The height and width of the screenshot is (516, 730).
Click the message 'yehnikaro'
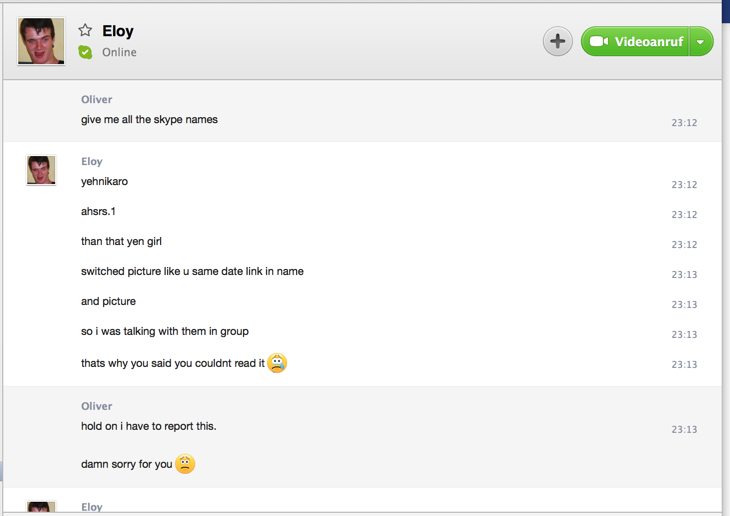tap(104, 182)
